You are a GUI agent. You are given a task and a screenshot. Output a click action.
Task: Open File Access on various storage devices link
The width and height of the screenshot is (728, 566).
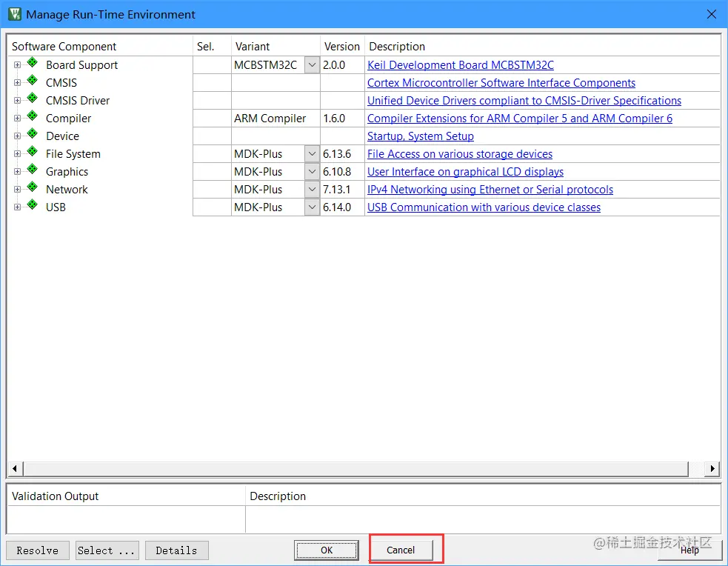(x=460, y=153)
